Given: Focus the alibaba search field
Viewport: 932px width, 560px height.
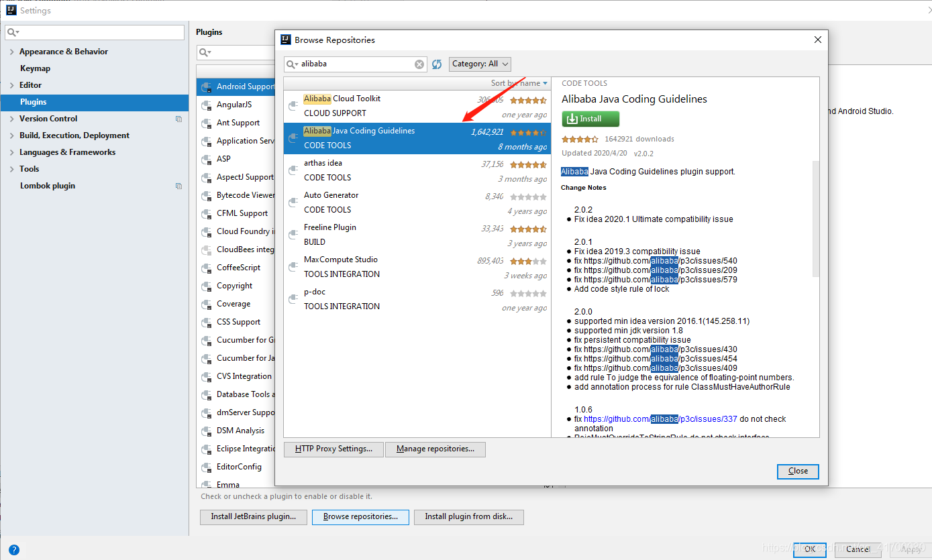Looking at the screenshot, I should point(356,64).
